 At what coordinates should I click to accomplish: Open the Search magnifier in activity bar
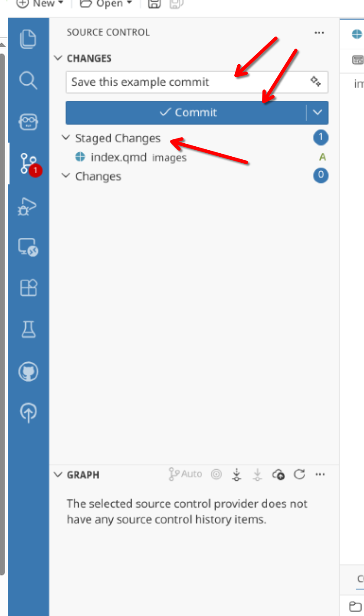tap(29, 80)
